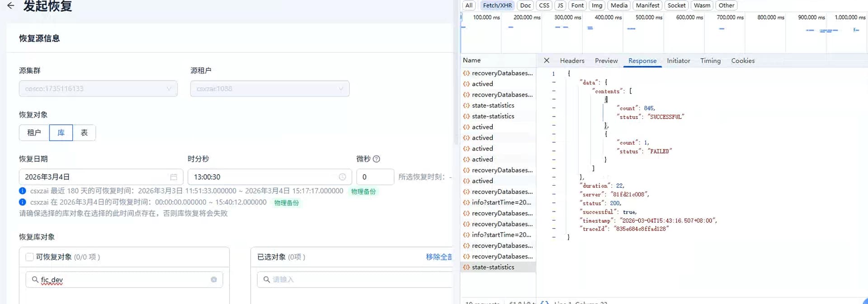The image size is (868, 304).
Task: Filter network requests by Doc
Action: coord(525,5)
